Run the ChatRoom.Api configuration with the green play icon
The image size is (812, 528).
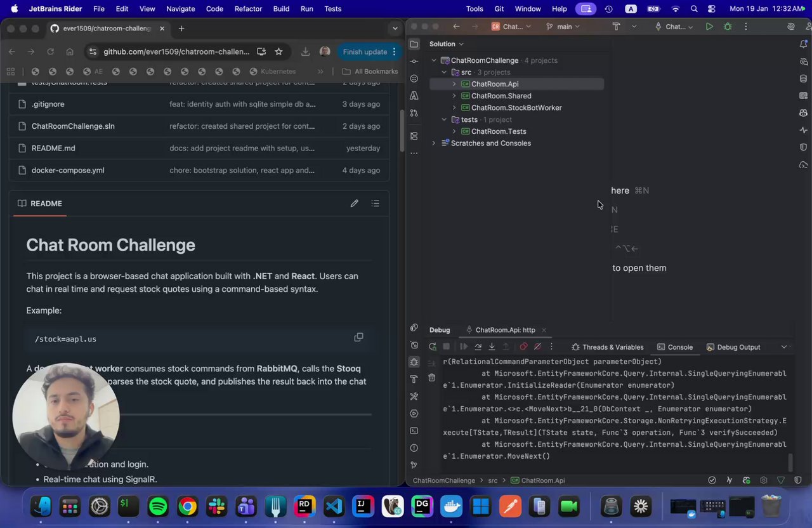[x=709, y=27]
